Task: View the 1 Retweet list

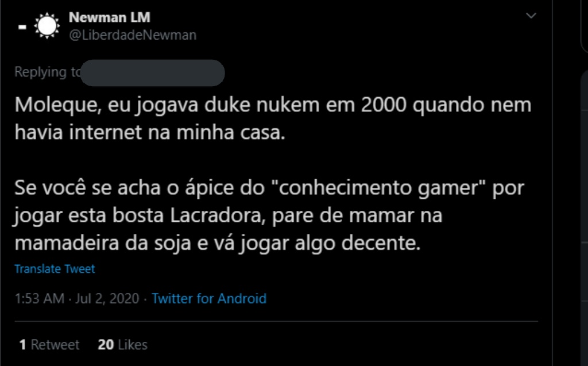Action: click(x=49, y=345)
